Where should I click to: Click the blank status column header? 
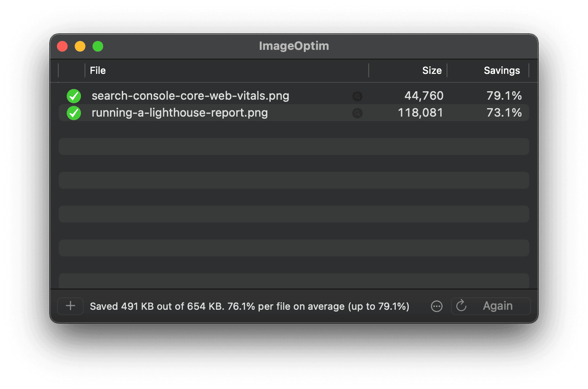[72, 70]
